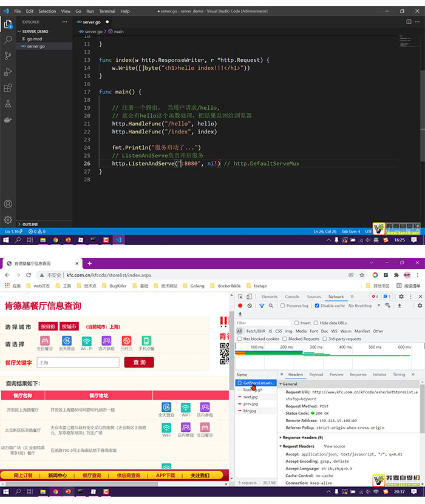Check 3rd-party requests checkbox

point(325,339)
